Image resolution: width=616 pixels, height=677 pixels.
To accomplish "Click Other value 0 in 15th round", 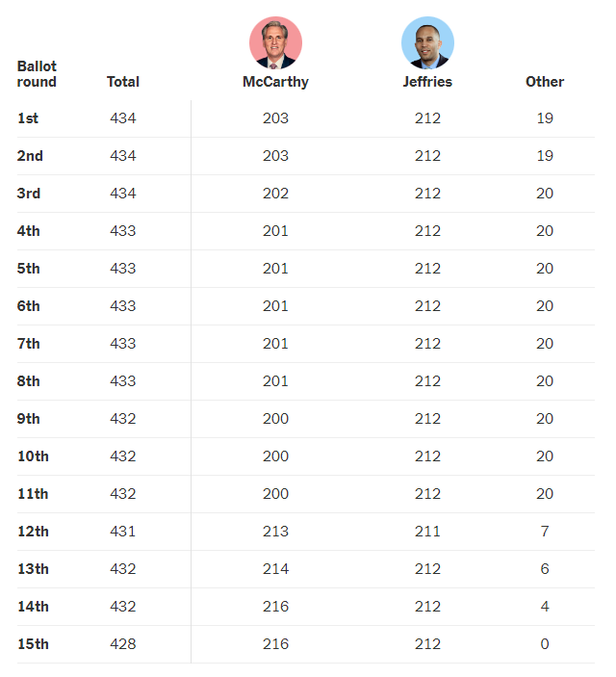I will coord(545,644).
